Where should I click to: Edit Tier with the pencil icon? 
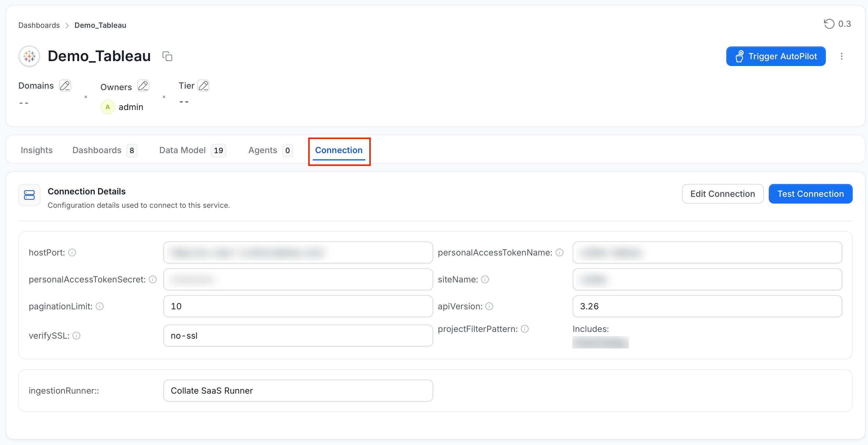point(203,86)
